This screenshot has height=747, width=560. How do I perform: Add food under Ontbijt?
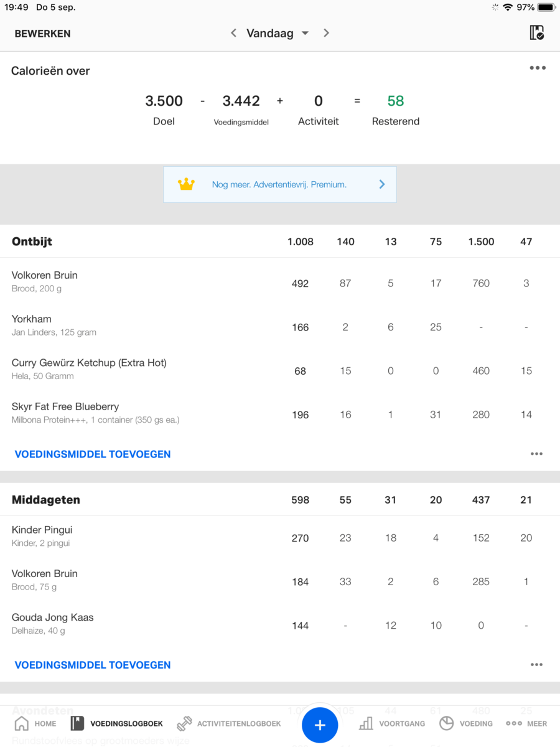point(93,454)
